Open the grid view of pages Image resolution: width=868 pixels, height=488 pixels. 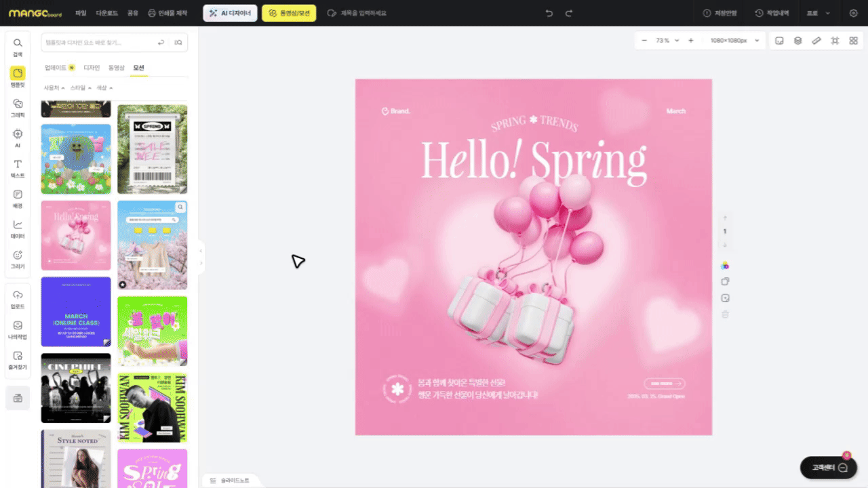853,41
